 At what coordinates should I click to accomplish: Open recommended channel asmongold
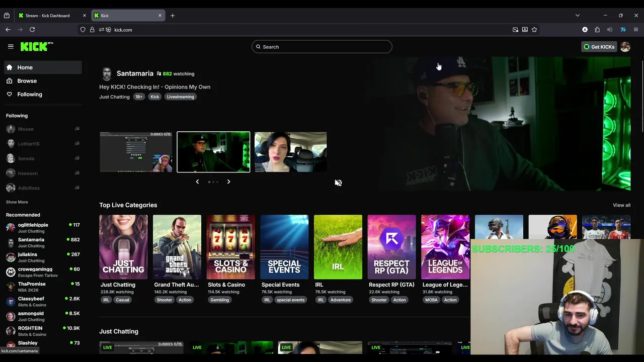coord(43,316)
